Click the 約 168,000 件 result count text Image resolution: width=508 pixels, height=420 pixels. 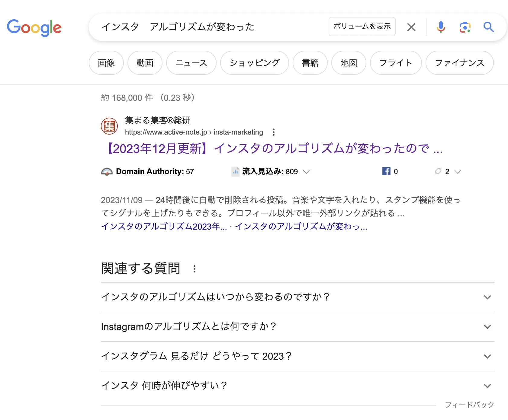tap(127, 98)
